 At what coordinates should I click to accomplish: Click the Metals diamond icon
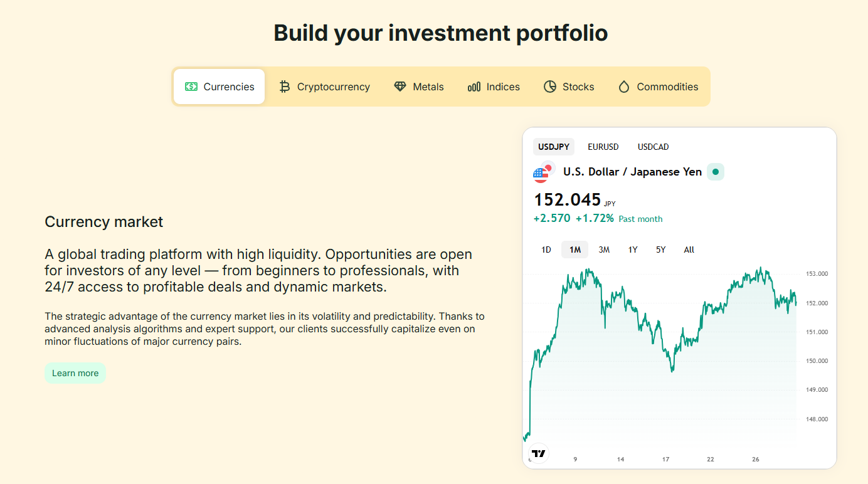[x=400, y=87]
